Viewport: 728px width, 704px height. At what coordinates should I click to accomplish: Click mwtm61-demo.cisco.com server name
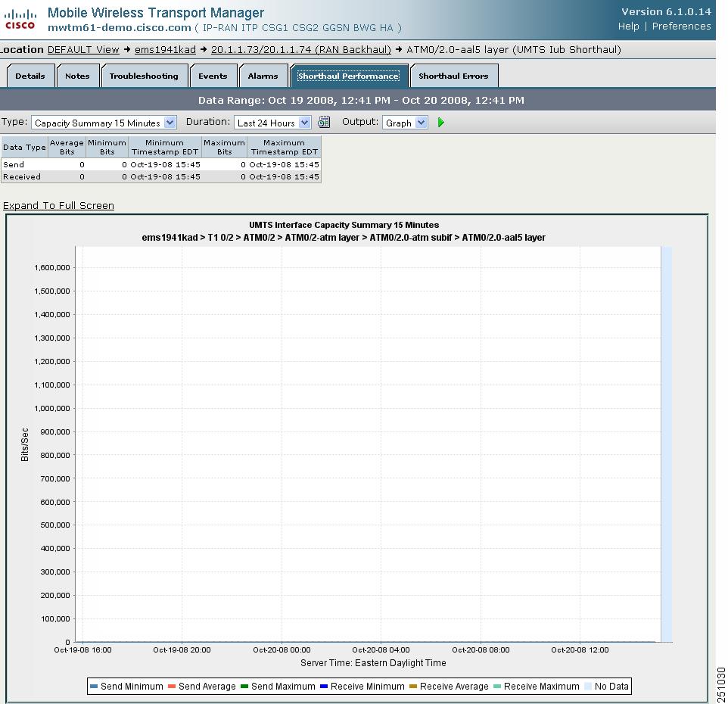(120, 28)
